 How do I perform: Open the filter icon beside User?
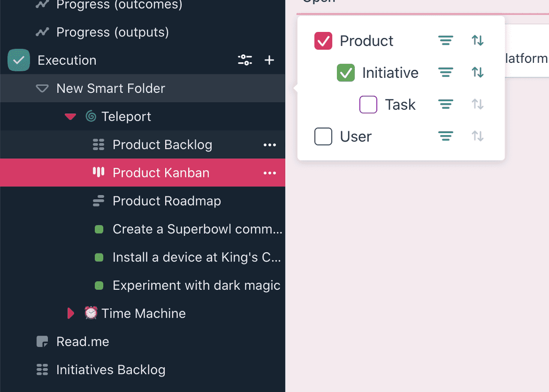pyautogui.click(x=446, y=136)
